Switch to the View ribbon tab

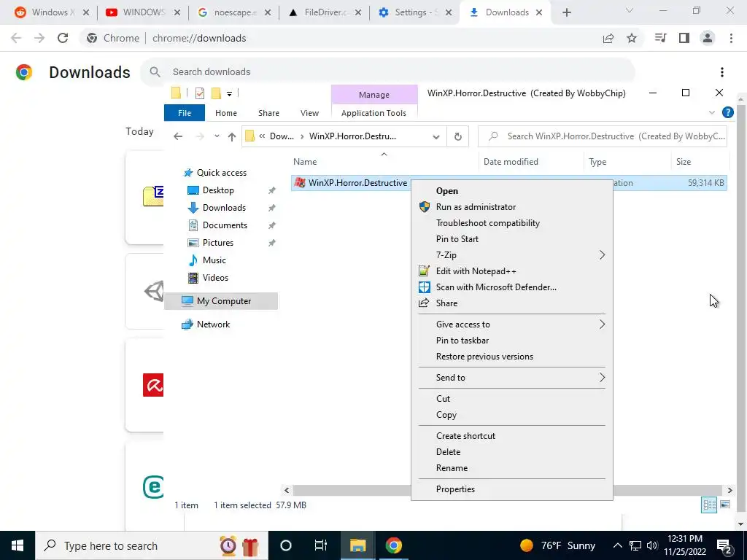[x=309, y=113]
